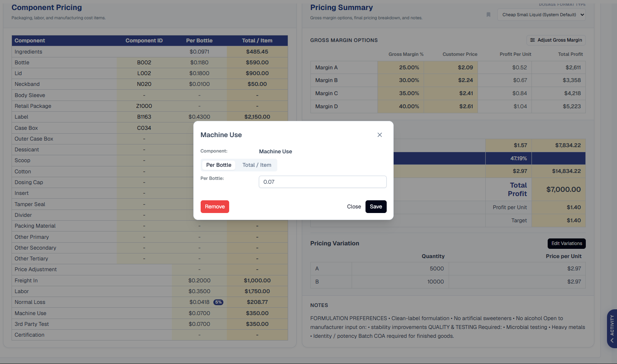Viewport: 617px width, 364px height.
Task: Click the Freight In row label
Action: tap(26, 280)
